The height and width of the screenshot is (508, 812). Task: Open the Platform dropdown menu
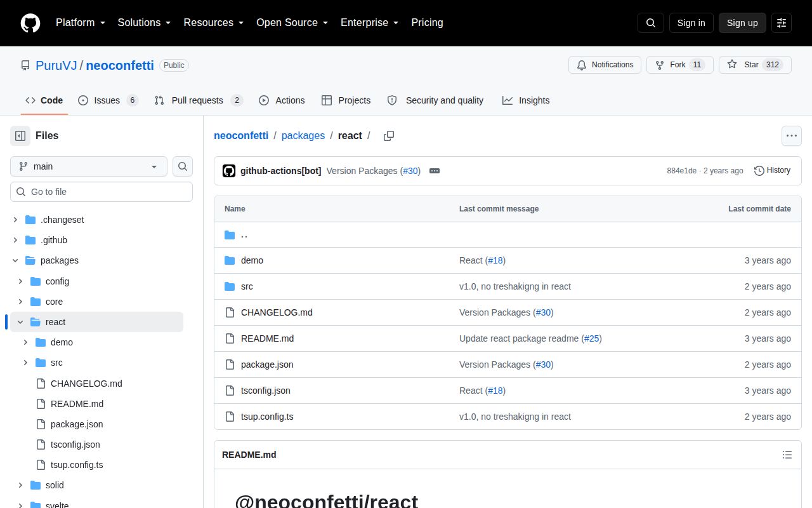(80, 22)
